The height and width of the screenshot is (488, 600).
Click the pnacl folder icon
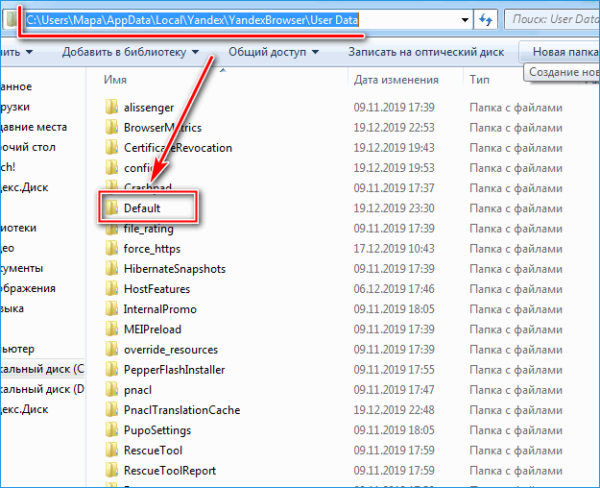[x=111, y=390]
